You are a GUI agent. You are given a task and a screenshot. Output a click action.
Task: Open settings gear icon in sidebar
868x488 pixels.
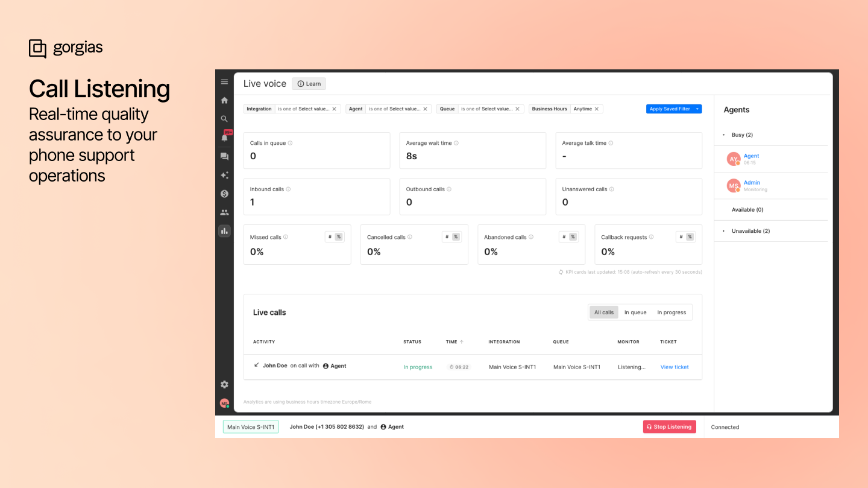tap(224, 384)
